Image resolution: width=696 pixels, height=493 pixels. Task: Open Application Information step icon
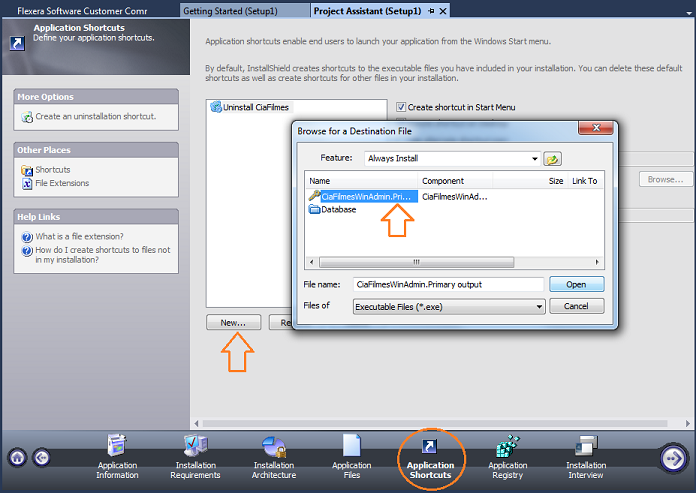point(117,446)
